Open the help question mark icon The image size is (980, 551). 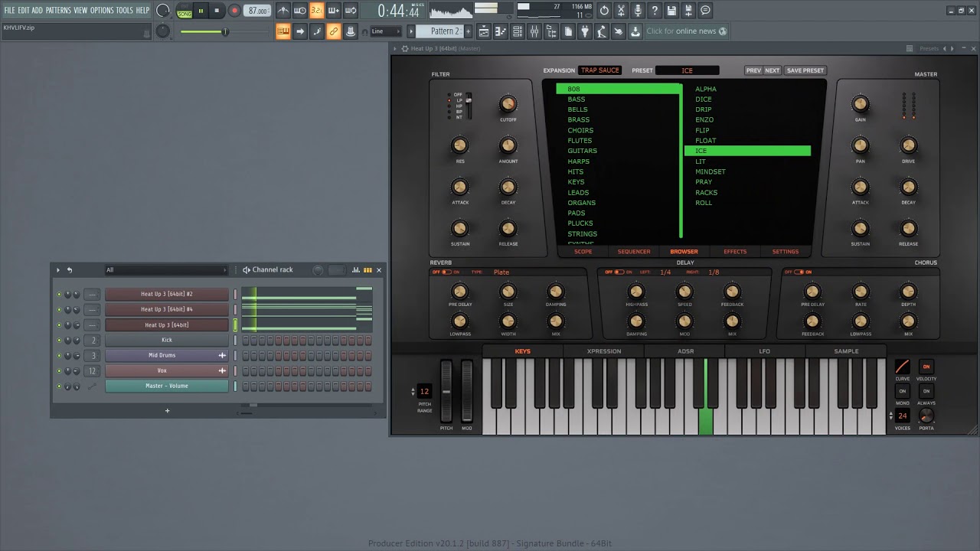pos(655,11)
